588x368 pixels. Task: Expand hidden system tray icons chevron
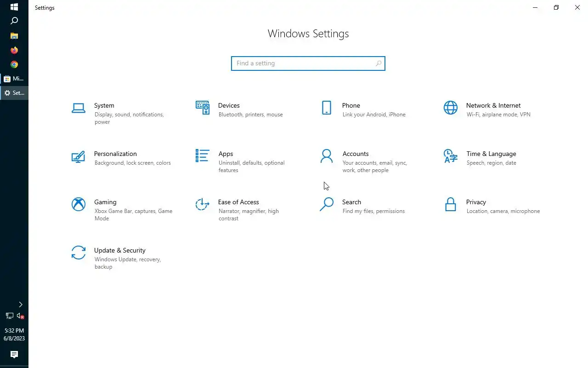pos(20,305)
